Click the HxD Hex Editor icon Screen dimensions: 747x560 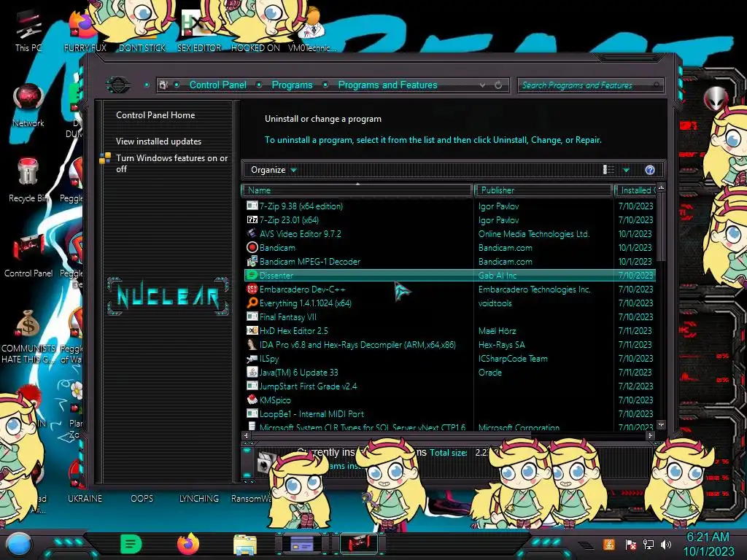point(252,330)
